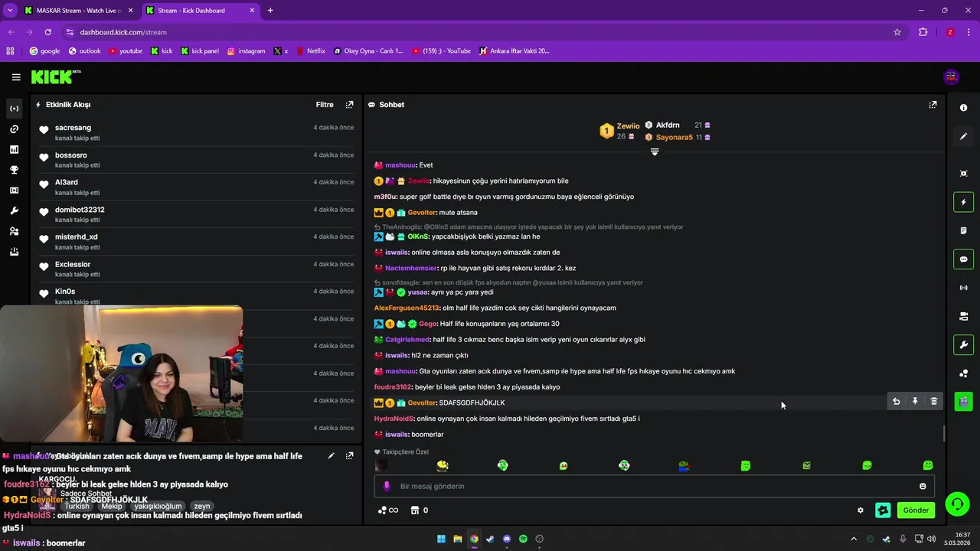
Task: Open Akfdrn leaderboard entry
Action: tap(678, 125)
